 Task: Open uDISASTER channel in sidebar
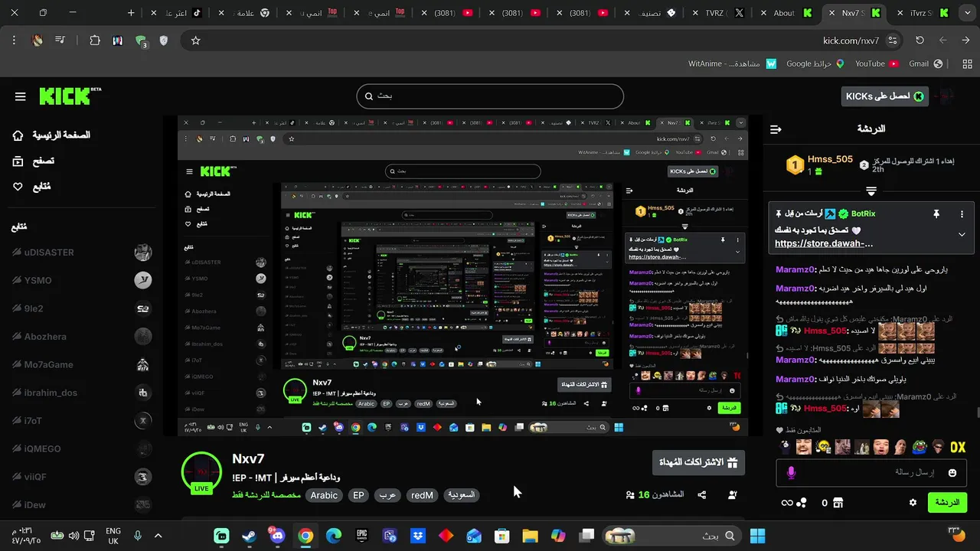pos(80,253)
